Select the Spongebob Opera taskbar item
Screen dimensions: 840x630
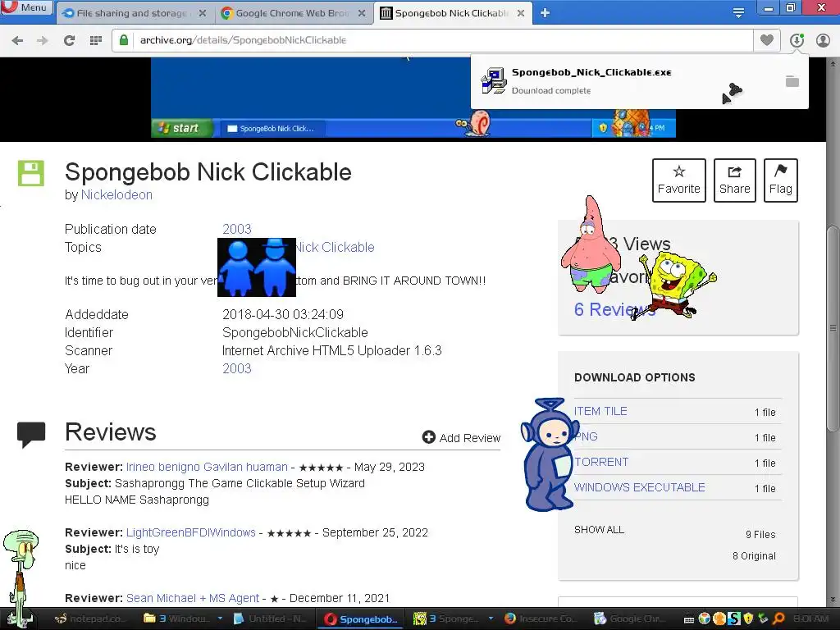[361, 619]
